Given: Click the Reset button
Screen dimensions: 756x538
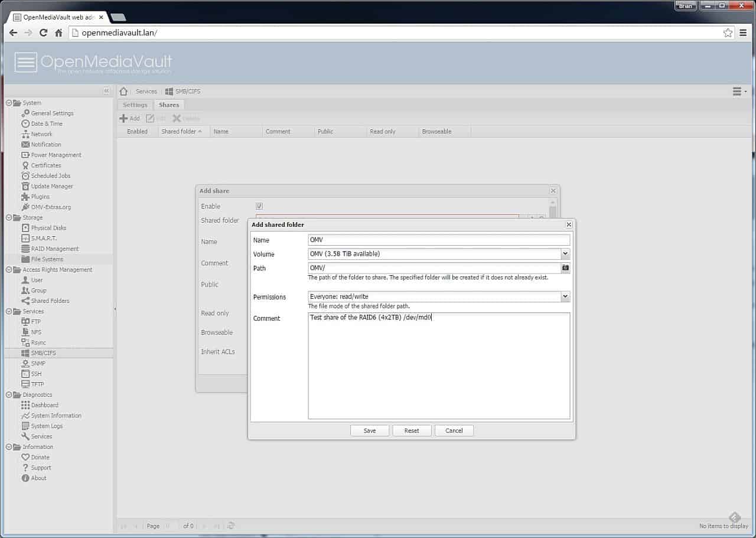Looking at the screenshot, I should [412, 431].
